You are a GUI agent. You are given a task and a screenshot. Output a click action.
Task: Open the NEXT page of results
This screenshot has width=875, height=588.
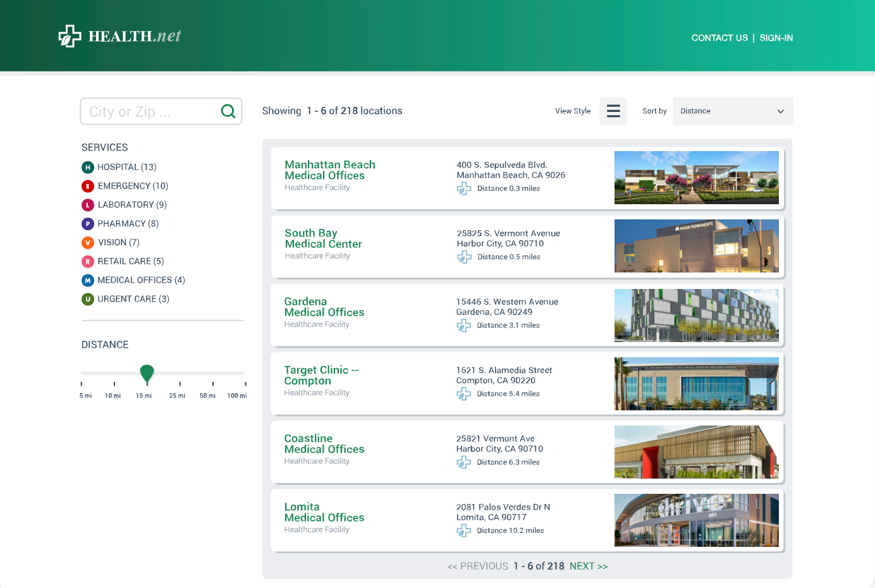pyautogui.click(x=589, y=566)
